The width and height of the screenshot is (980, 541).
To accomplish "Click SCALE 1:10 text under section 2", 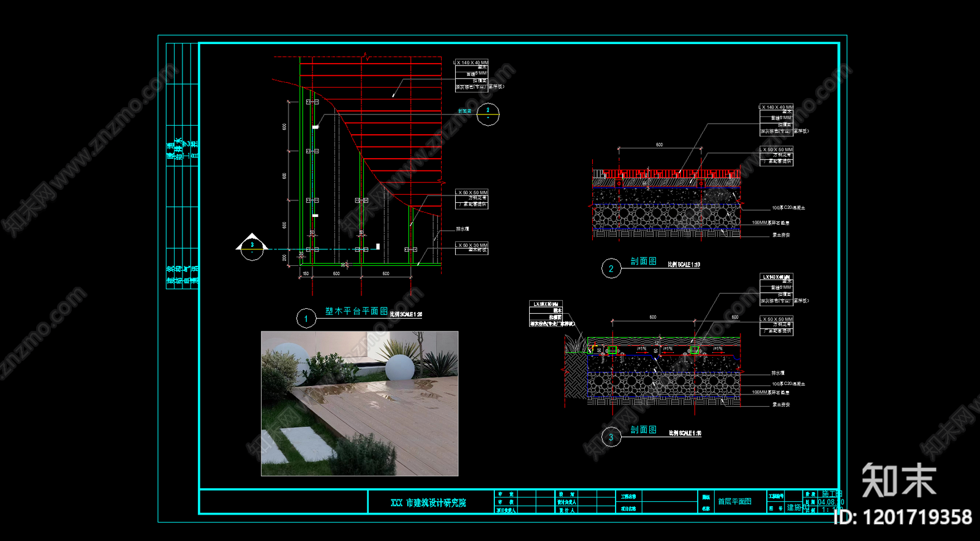I will pyautogui.click(x=684, y=265).
